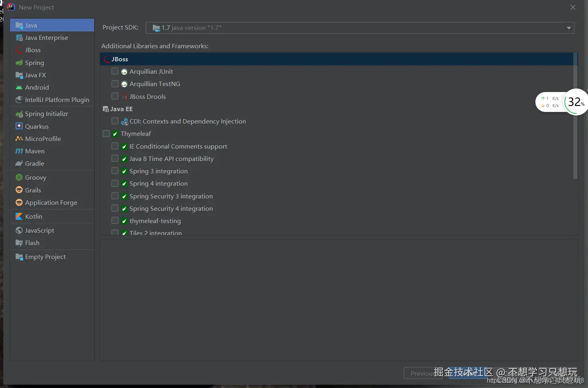Click the Grails icon

tap(19, 190)
